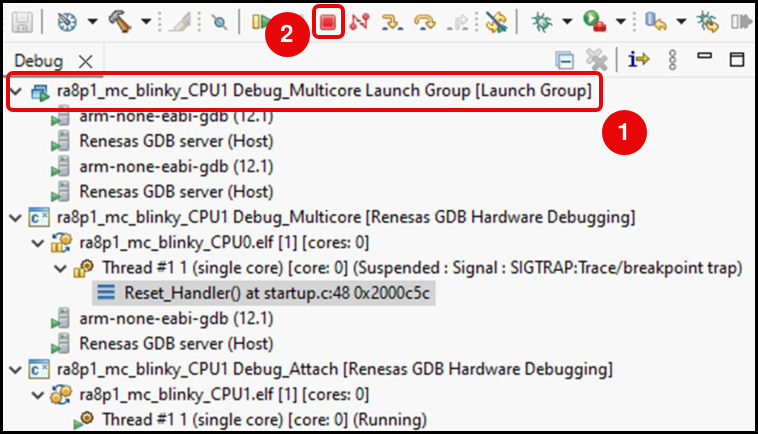This screenshot has width=758, height=434.
Task: Select the suspended SIGTRAP Thread #1 row
Action: (422, 268)
